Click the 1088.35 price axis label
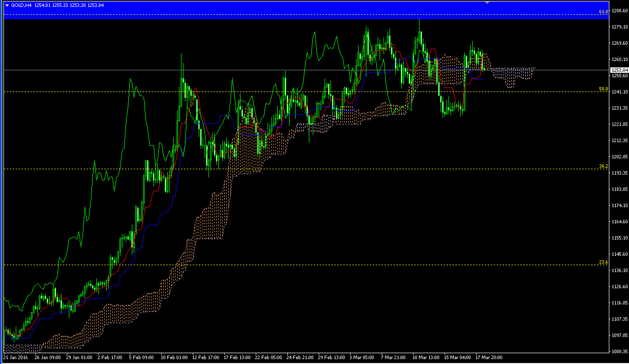This screenshot has height=364, width=629. (x=620, y=352)
